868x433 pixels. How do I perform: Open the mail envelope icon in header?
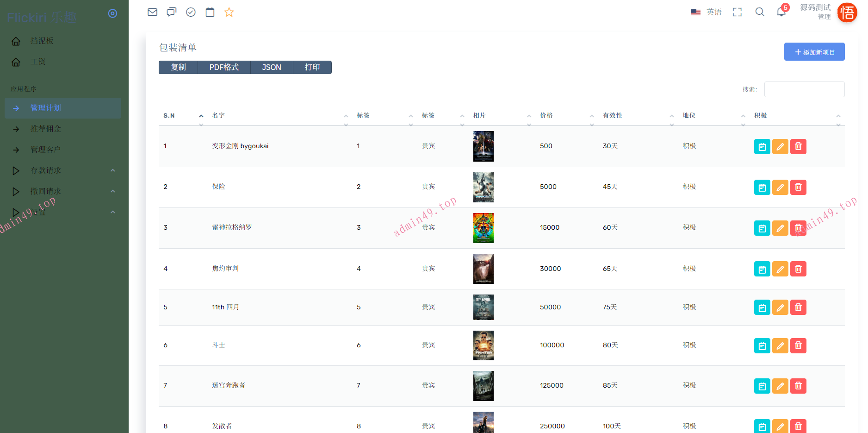(x=152, y=12)
